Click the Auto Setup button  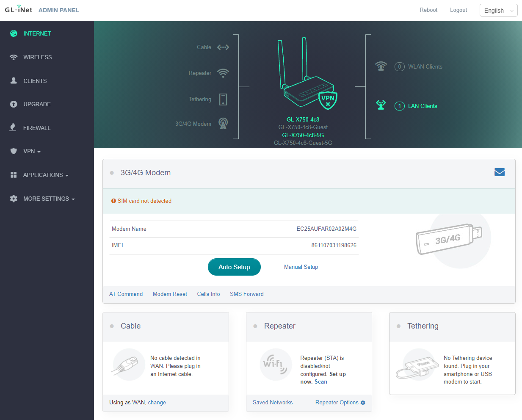pos(234,267)
